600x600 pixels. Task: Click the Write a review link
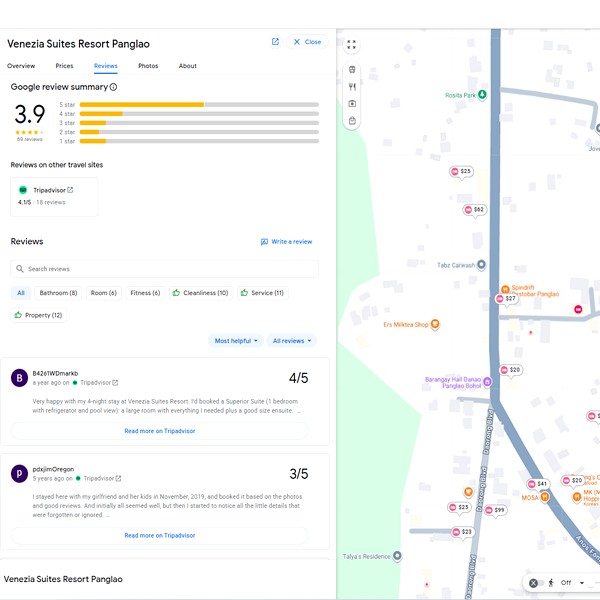287,242
